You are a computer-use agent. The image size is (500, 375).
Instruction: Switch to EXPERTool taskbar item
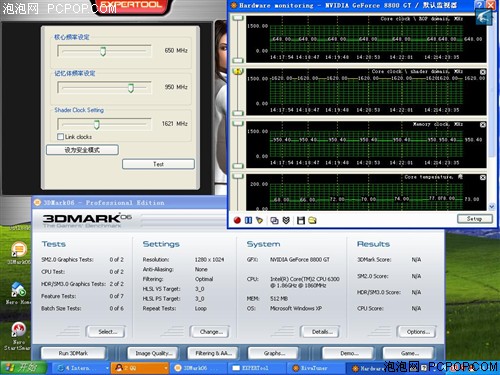coord(257,368)
